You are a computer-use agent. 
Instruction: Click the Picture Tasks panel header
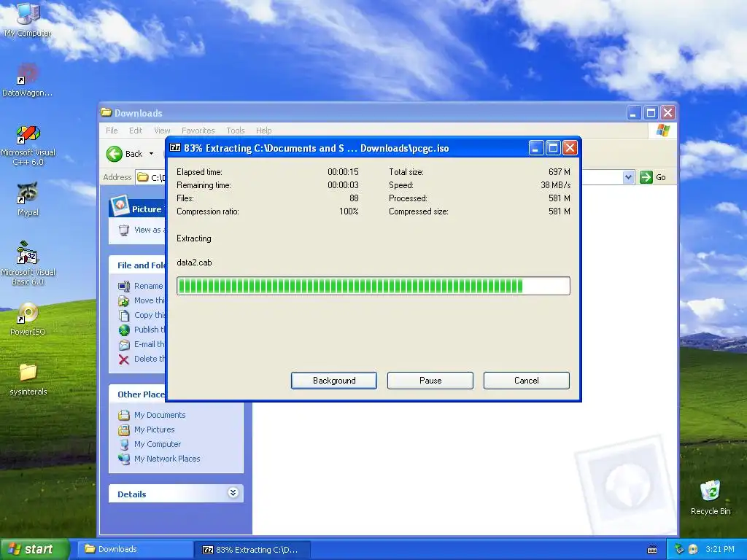[138, 208]
